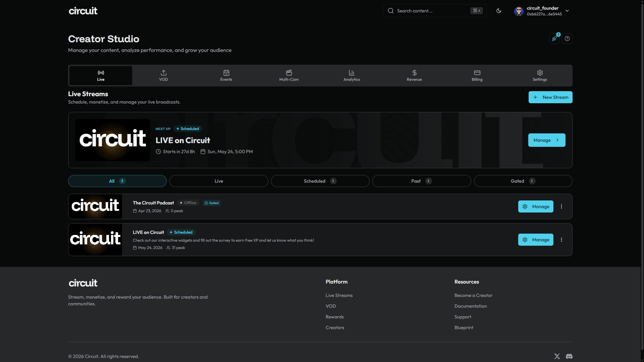
Task: Toggle dark mode using the moon icon
Action: click(498, 11)
